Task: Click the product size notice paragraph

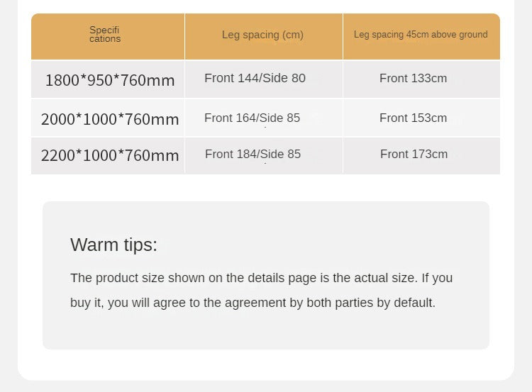Action: (x=261, y=290)
